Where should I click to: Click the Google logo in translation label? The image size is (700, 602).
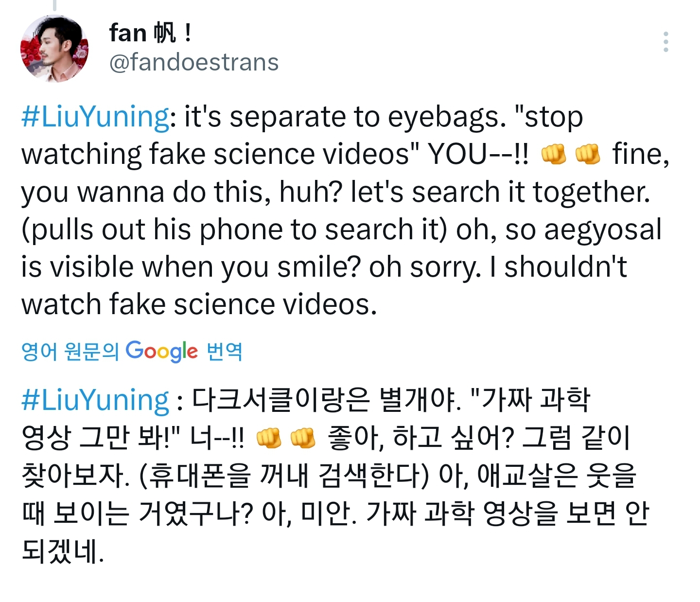click(161, 351)
